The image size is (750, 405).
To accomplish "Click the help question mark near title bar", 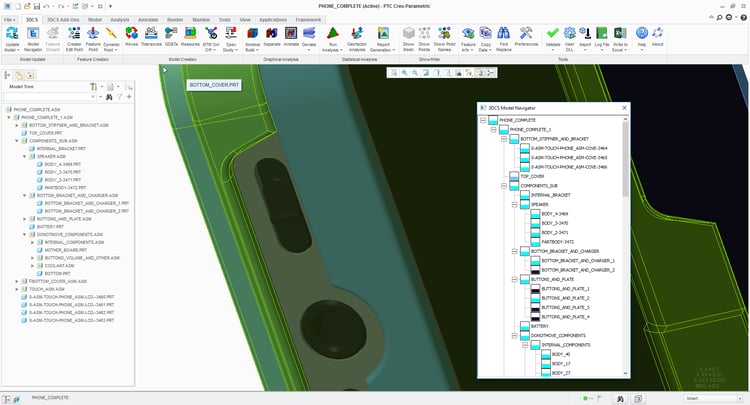I will (x=744, y=17).
